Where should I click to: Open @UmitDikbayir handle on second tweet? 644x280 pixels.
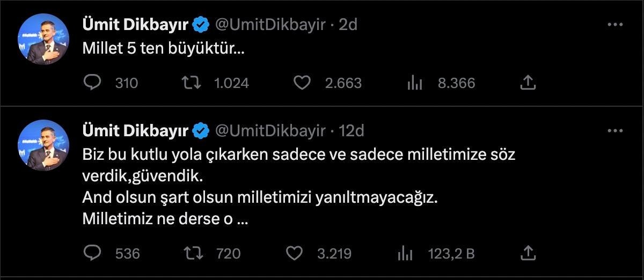(270, 131)
